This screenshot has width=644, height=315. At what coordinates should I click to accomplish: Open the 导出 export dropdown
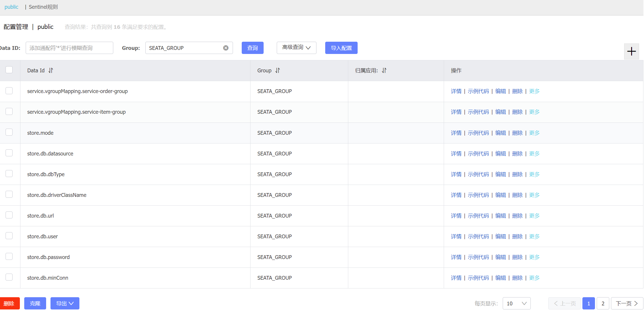pos(65,303)
